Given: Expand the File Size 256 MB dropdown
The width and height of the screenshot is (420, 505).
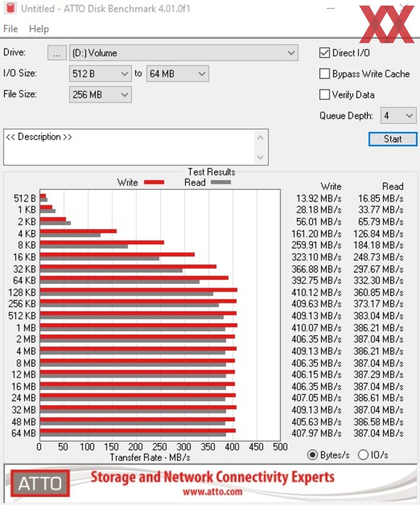Looking at the screenshot, I should click(100, 94).
